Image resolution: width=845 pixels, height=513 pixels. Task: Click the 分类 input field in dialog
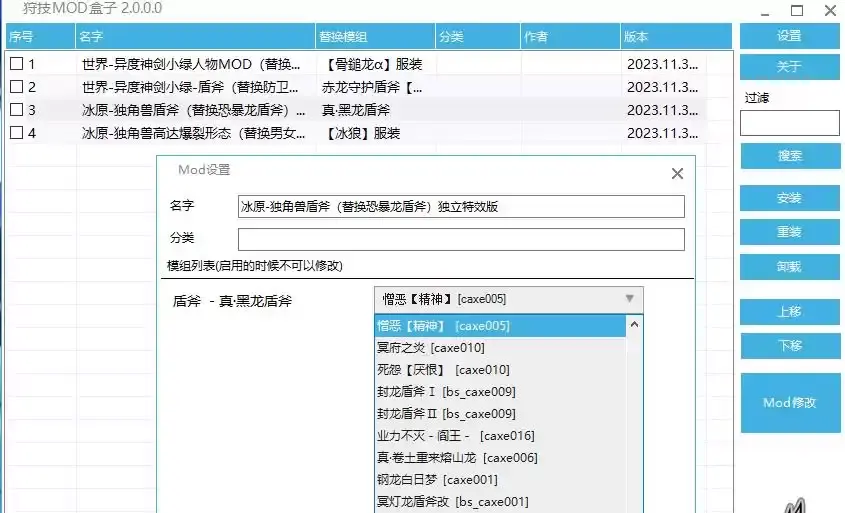click(461, 239)
